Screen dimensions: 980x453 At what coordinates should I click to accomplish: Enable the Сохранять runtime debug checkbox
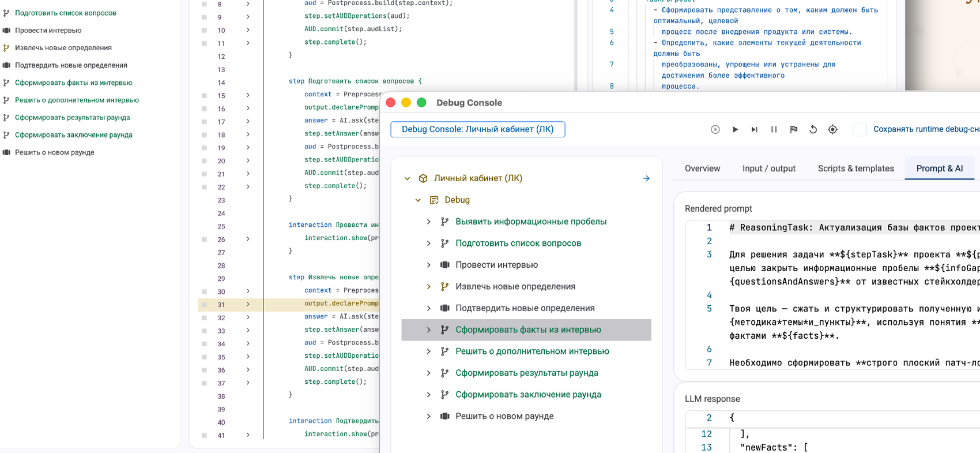coord(860,129)
